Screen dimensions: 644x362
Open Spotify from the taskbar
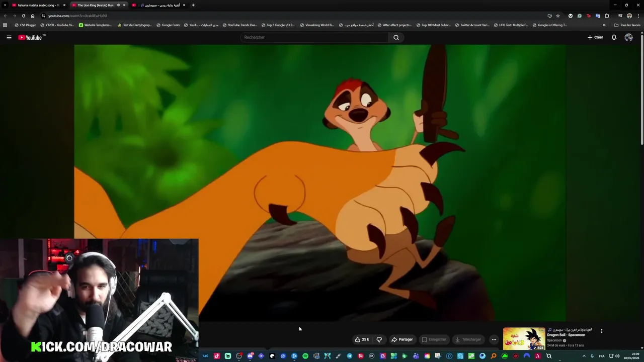305,356
